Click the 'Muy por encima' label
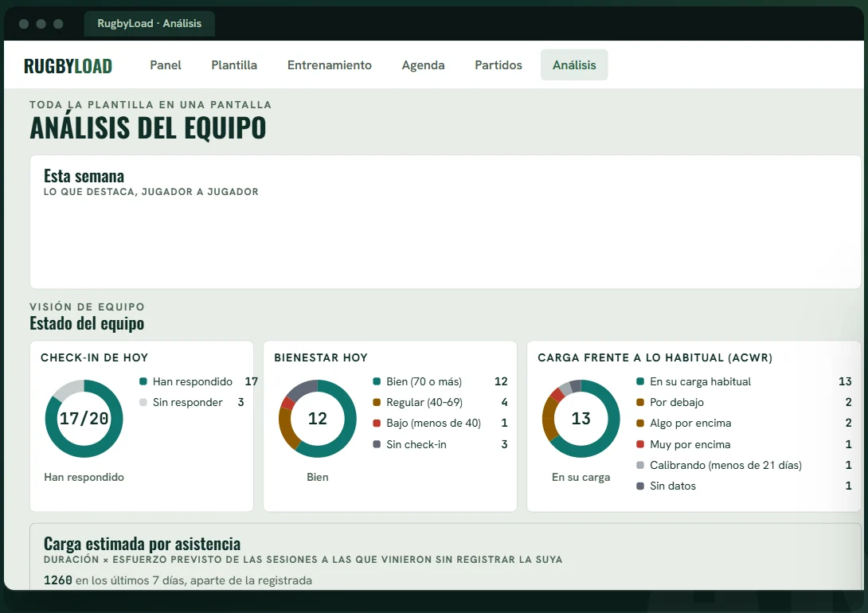Screen dimensions: 868x613 click(x=690, y=444)
